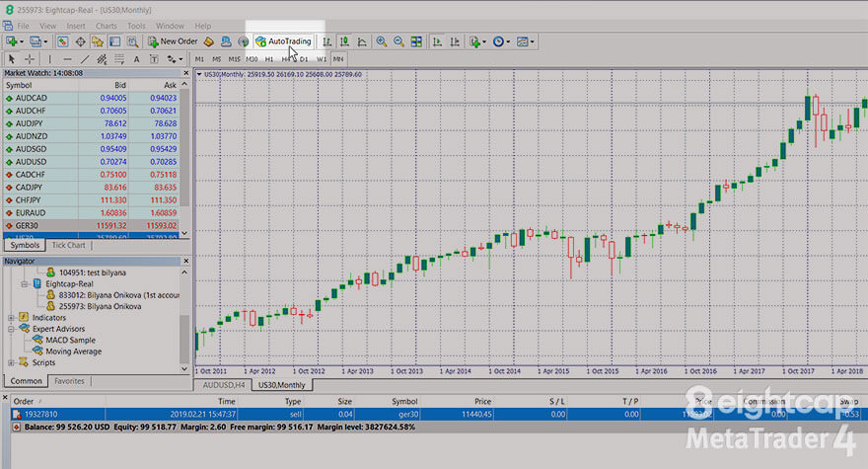Switch timeframe to M1
868x469 pixels.
pos(199,59)
